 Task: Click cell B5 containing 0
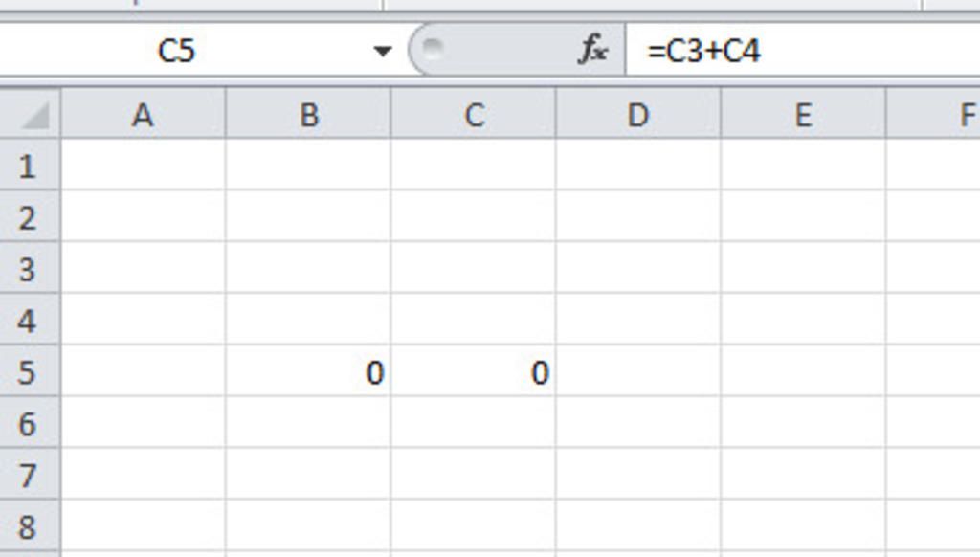pyautogui.click(x=308, y=372)
